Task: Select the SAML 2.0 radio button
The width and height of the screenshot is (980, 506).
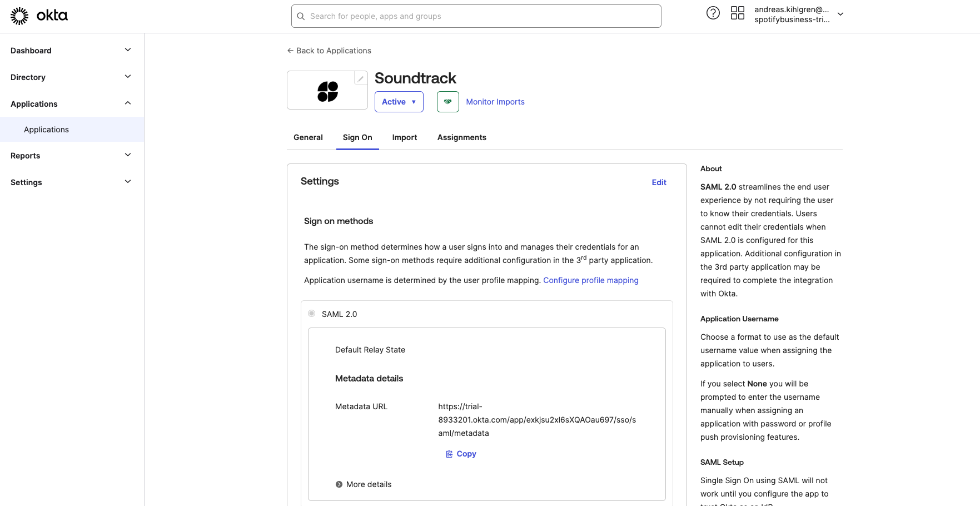Action: [312, 314]
